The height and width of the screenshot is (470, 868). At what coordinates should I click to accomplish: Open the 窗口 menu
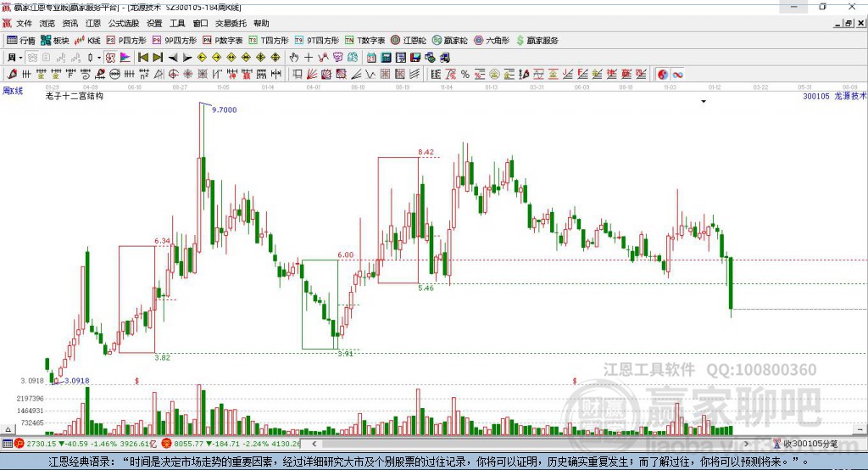click(200, 23)
